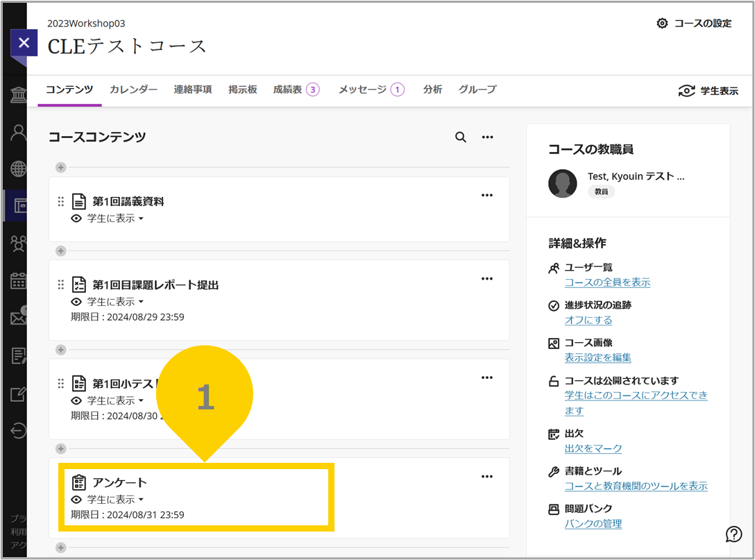Click コースの全員を表示 link
Viewport: 755px width, 560px height.
pyautogui.click(x=607, y=282)
